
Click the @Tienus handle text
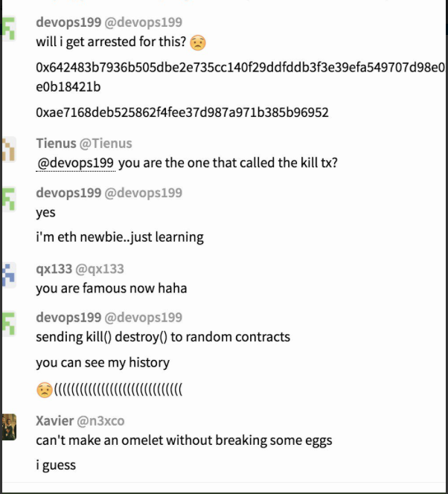106,143
